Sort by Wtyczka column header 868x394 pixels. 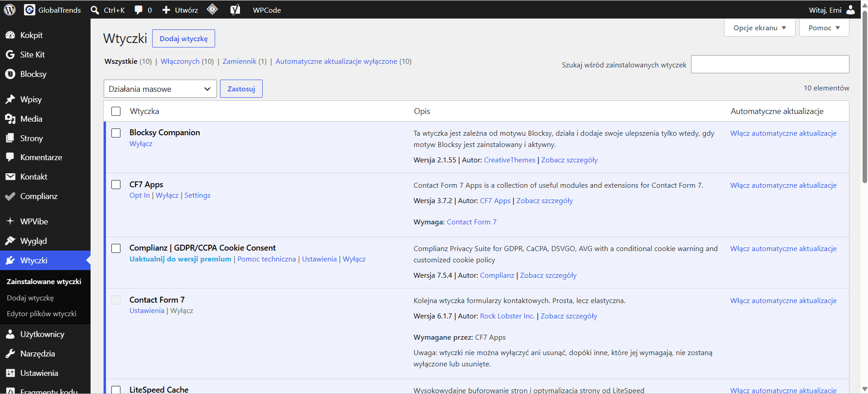[144, 111]
